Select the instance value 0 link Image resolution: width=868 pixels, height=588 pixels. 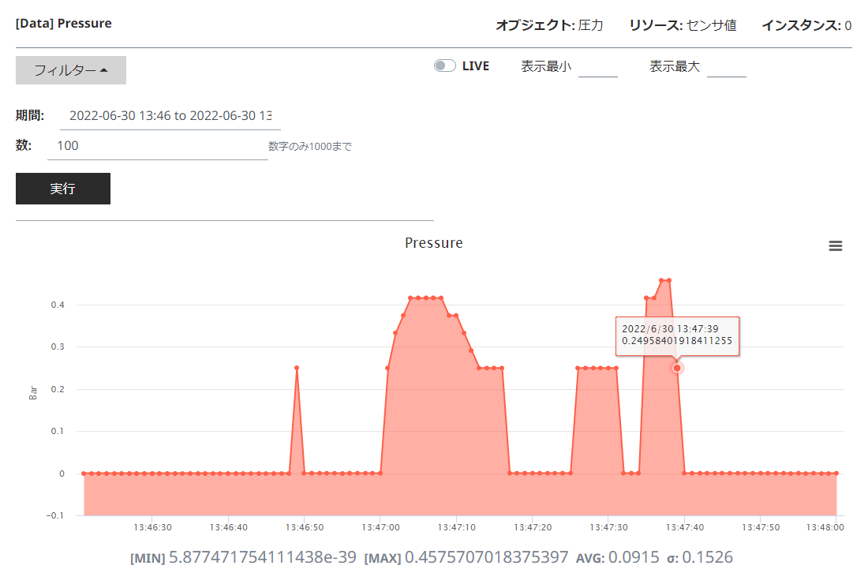[849, 24]
